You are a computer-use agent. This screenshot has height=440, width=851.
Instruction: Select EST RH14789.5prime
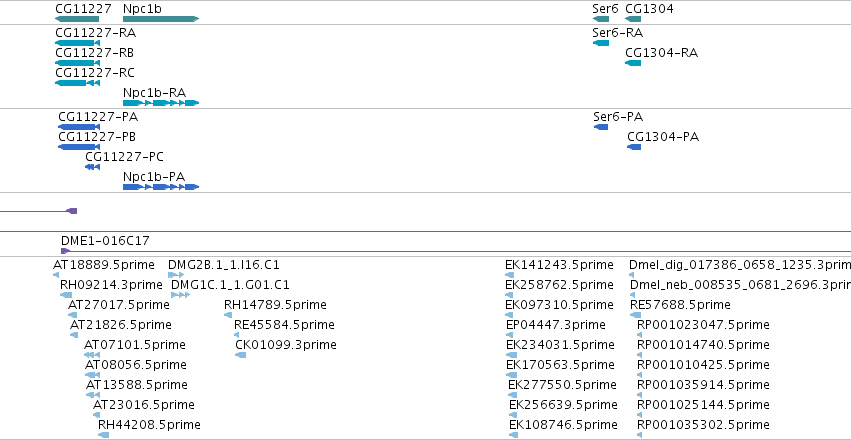275,305
